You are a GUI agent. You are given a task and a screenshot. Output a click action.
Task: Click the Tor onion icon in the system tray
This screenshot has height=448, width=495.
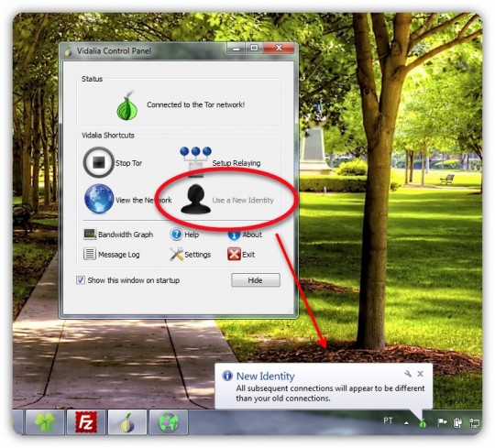click(x=423, y=422)
